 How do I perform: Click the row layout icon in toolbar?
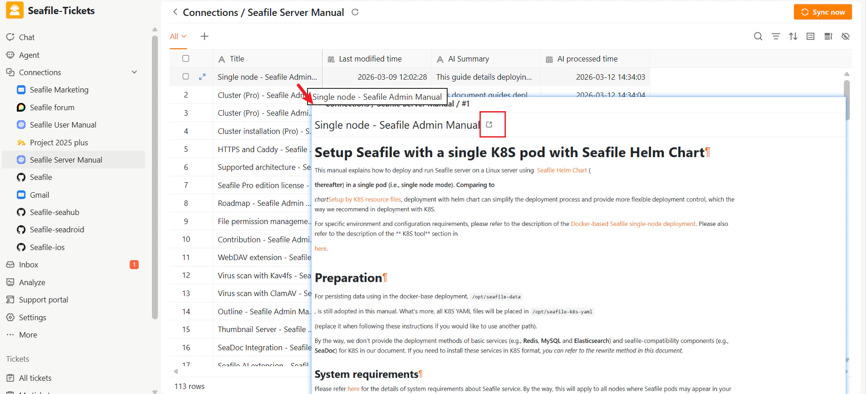(x=811, y=36)
